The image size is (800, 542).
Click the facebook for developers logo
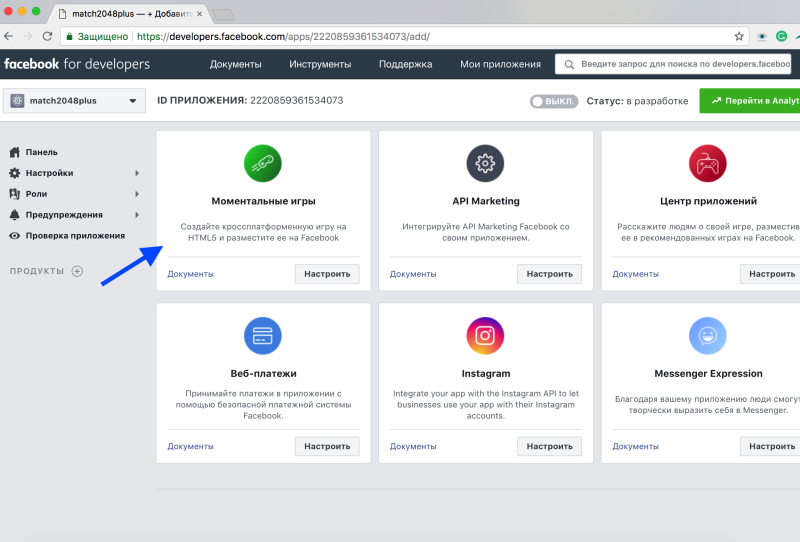coord(77,64)
